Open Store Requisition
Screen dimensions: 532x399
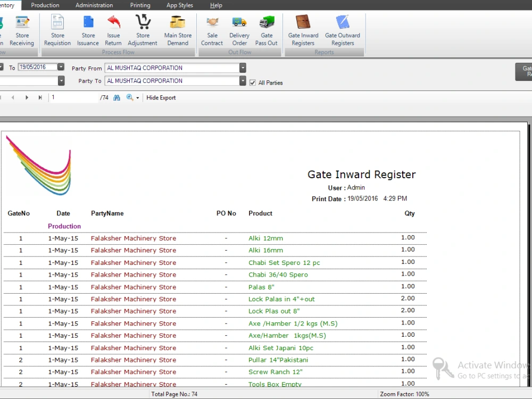pos(57,30)
